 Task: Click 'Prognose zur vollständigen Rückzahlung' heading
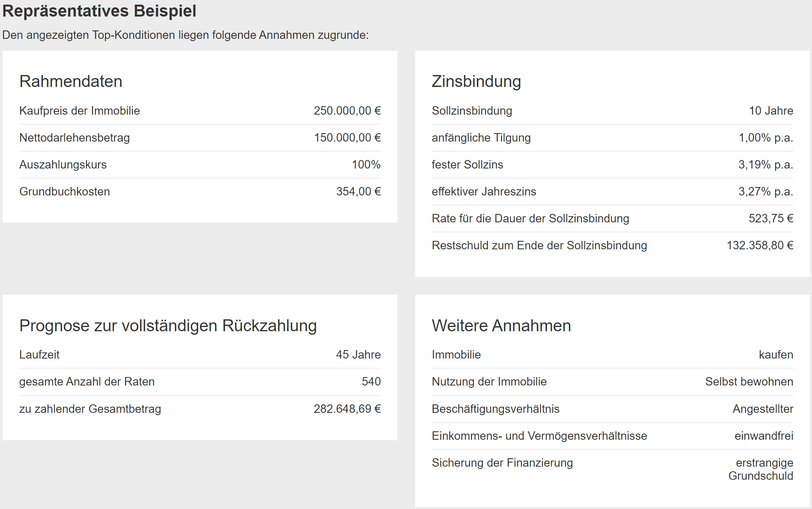(168, 326)
